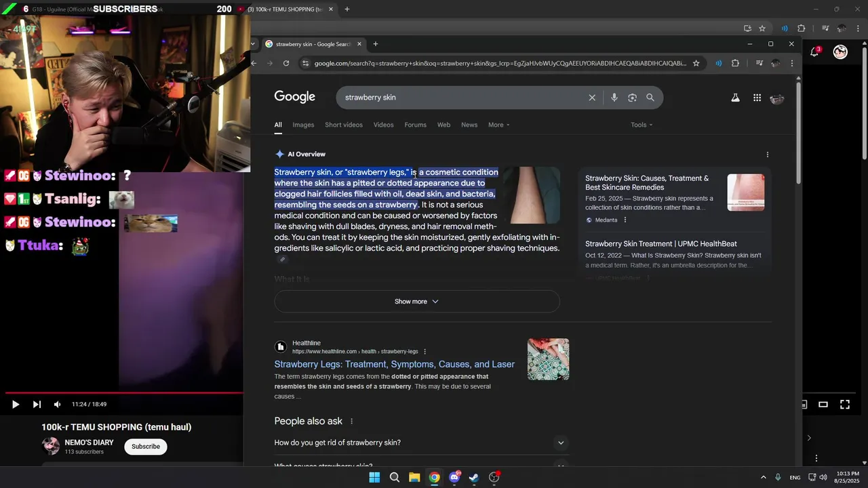The width and height of the screenshot is (868, 488).
Task: Open YouTube notifications bell
Action: point(814,52)
